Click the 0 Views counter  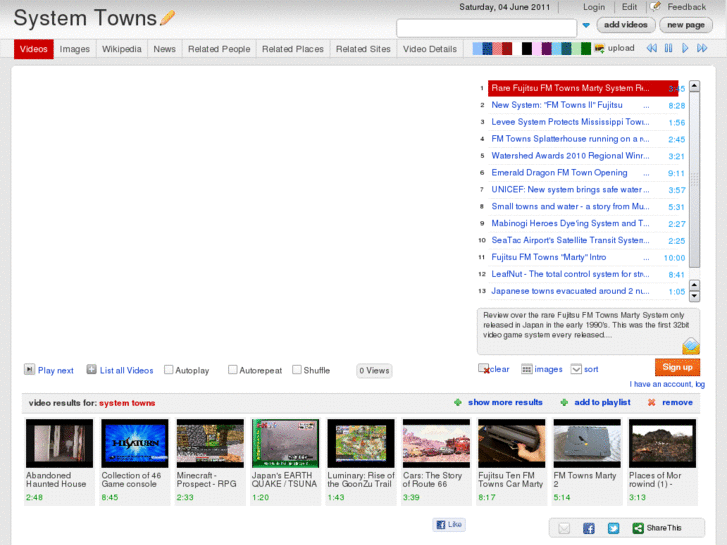[x=374, y=371]
